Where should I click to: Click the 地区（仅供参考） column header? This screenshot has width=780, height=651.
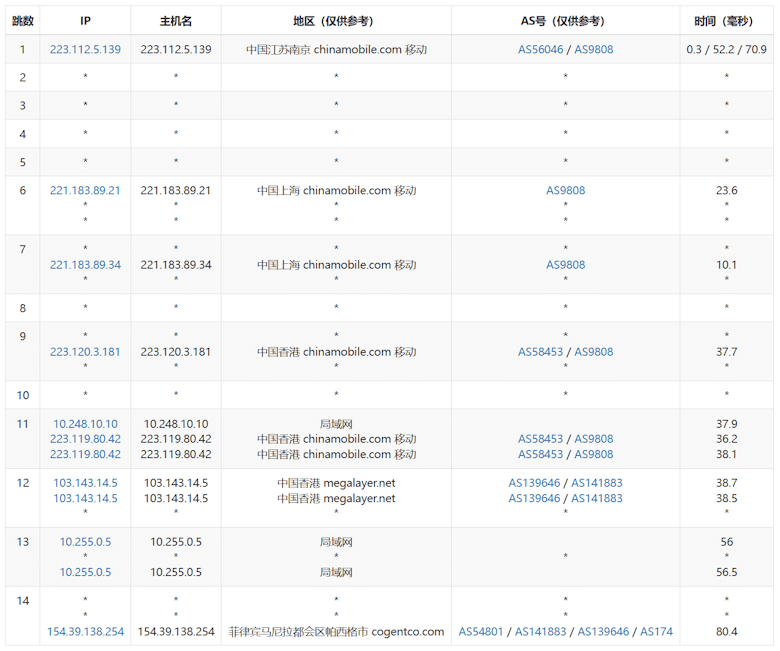pyautogui.click(x=336, y=20)
